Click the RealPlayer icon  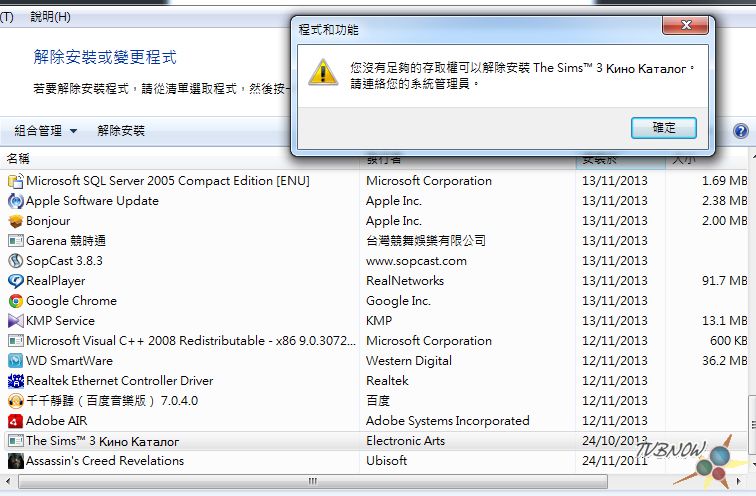point(15,281)
